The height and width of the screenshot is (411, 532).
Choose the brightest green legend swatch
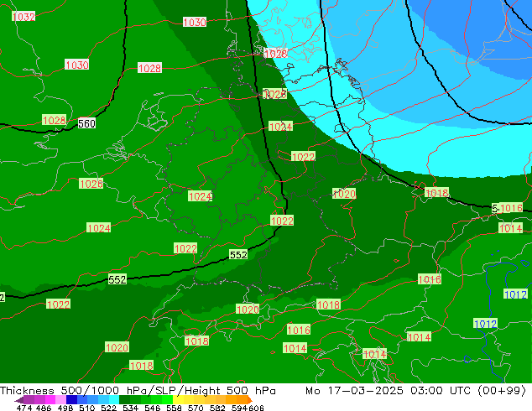[x=167, y=400]
